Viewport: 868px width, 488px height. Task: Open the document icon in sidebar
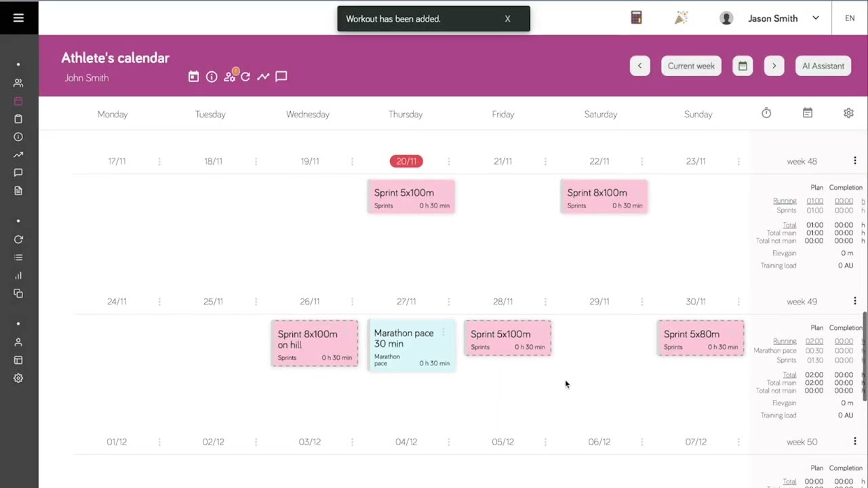(18, 190)
